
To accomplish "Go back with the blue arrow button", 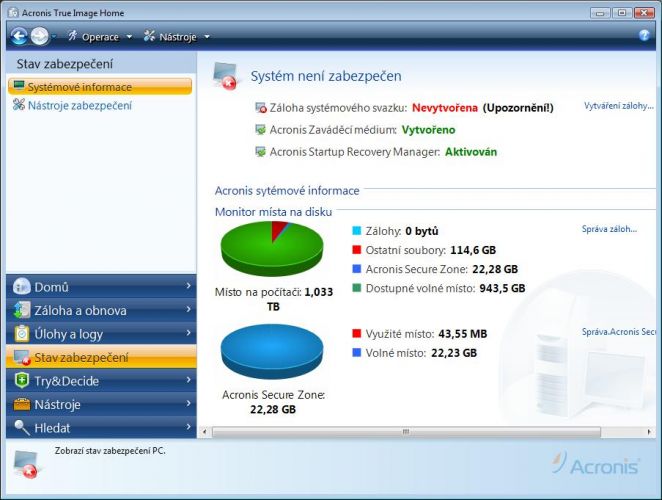I will click(19, 36).
